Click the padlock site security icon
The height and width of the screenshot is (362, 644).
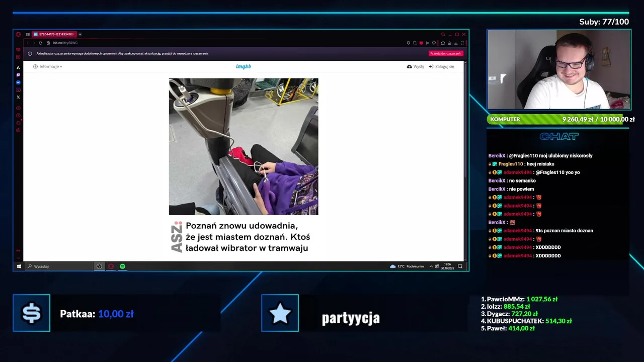click(48, 43)
